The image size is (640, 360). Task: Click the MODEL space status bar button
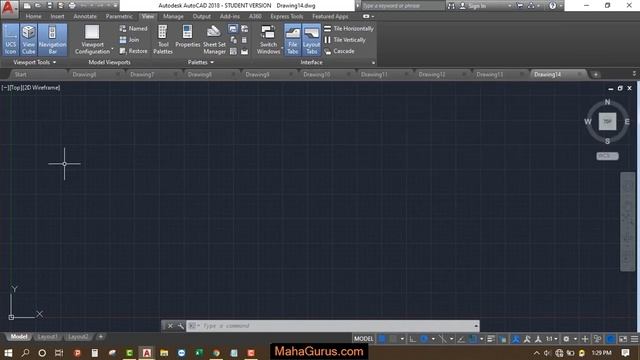(x=363, y=339)
